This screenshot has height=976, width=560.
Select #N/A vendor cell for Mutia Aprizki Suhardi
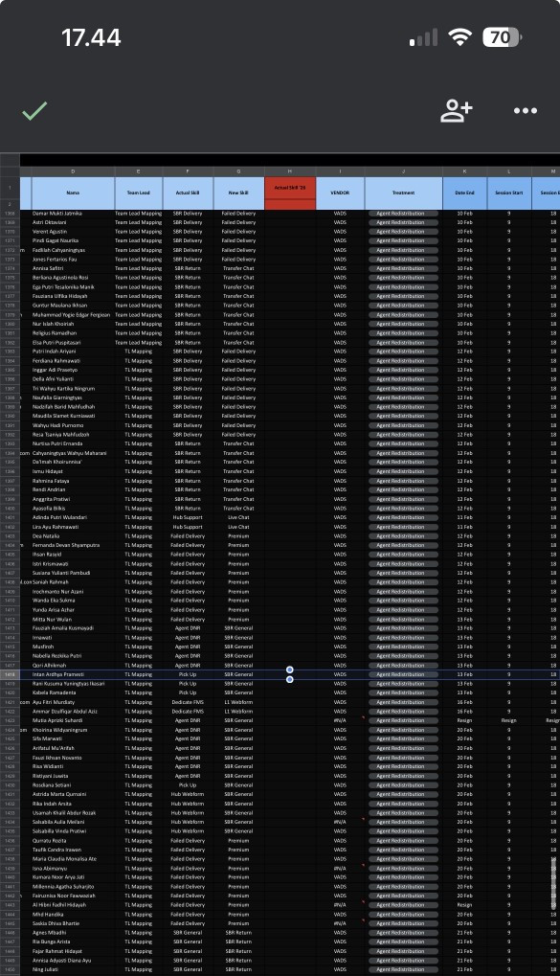340,720
